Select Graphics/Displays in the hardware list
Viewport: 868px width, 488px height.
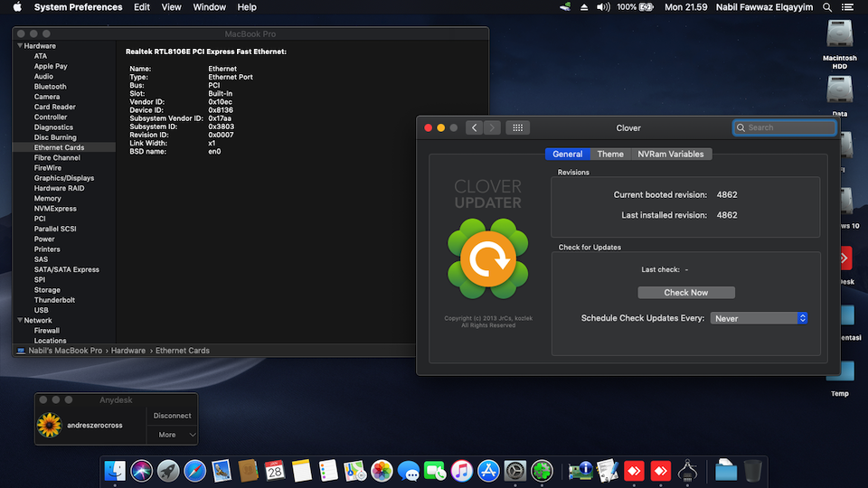(64, 178)
